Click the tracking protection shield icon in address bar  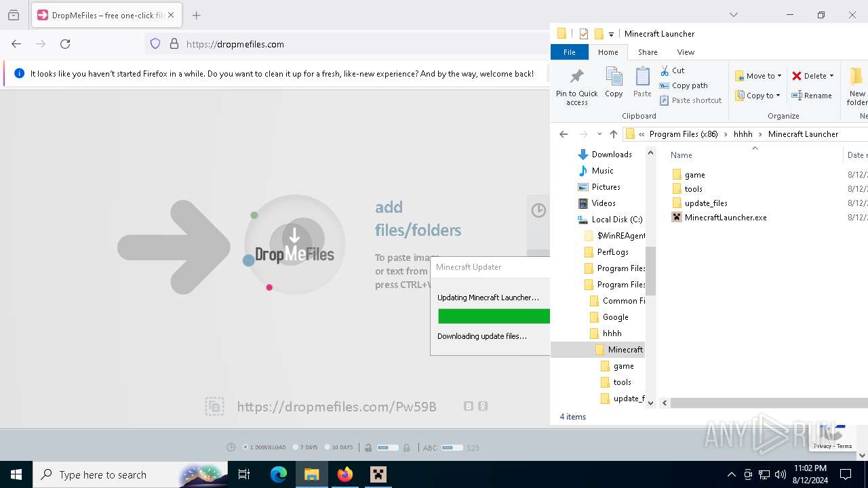pyautogui.click(x=155, y=44)
